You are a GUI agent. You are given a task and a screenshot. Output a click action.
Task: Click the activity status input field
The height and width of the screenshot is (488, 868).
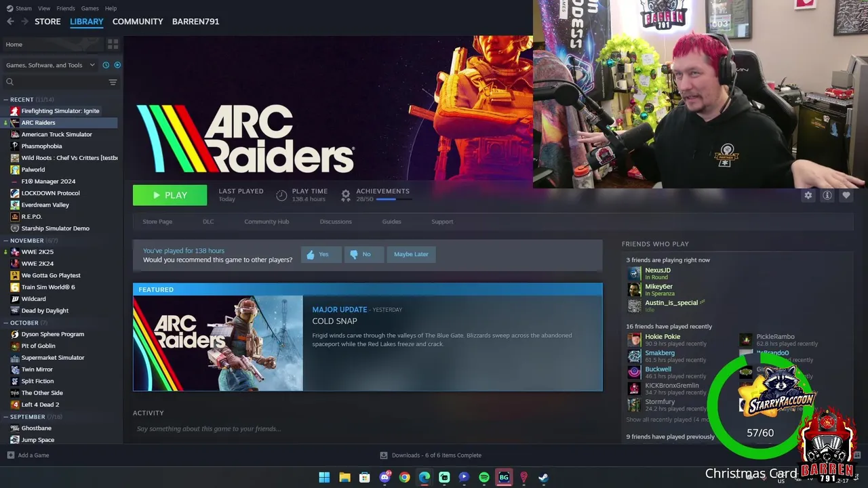(366, 429)
